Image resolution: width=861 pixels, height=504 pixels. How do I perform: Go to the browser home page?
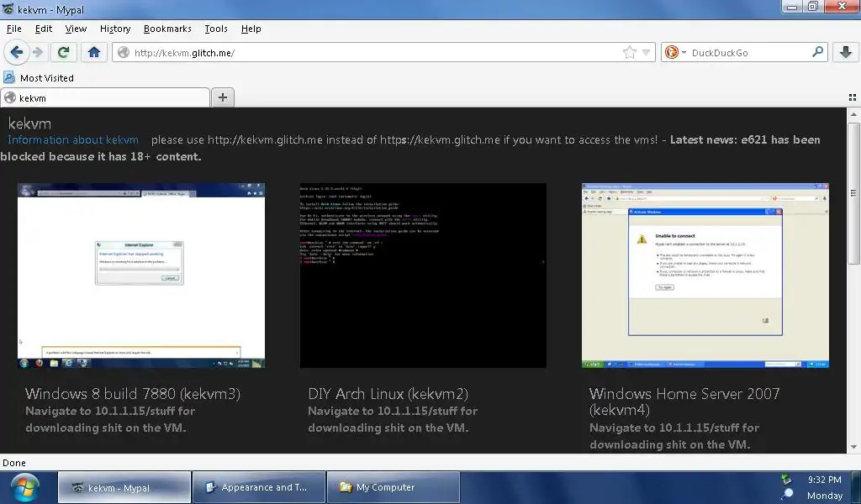coord(94,53)
